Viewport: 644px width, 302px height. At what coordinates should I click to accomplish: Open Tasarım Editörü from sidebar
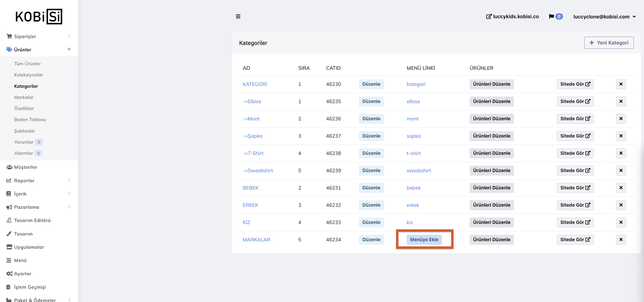(x=32, y=220)
